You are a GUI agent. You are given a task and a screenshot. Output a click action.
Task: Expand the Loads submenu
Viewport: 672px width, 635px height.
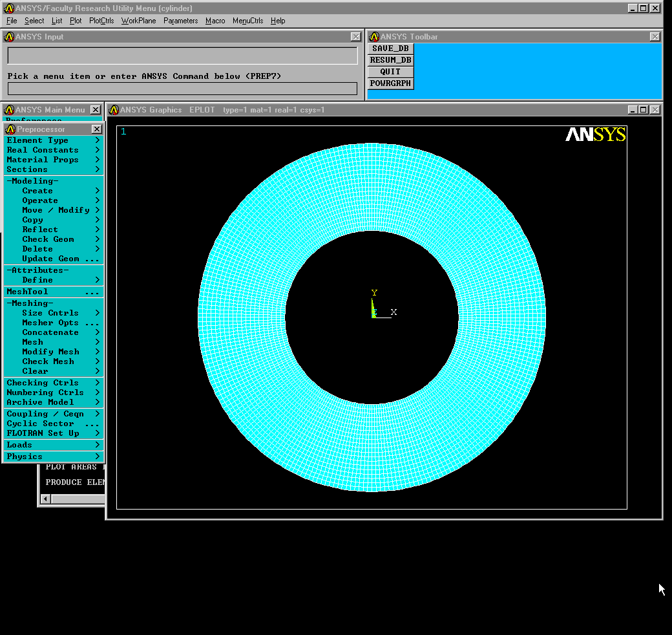(x=53, y=445)
